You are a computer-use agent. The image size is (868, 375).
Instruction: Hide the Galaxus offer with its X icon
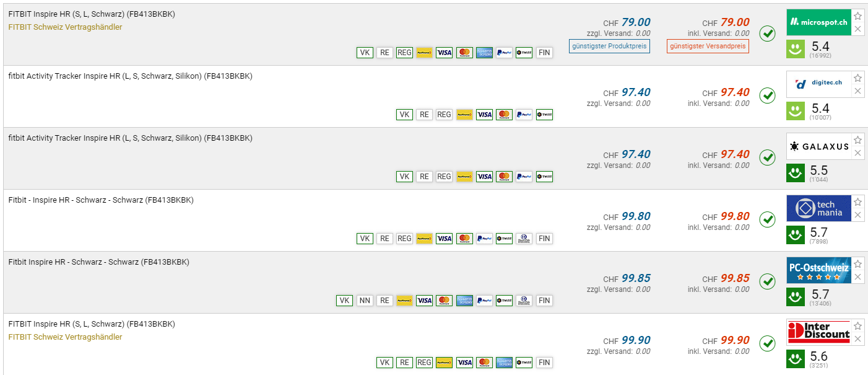click(857, 153)
